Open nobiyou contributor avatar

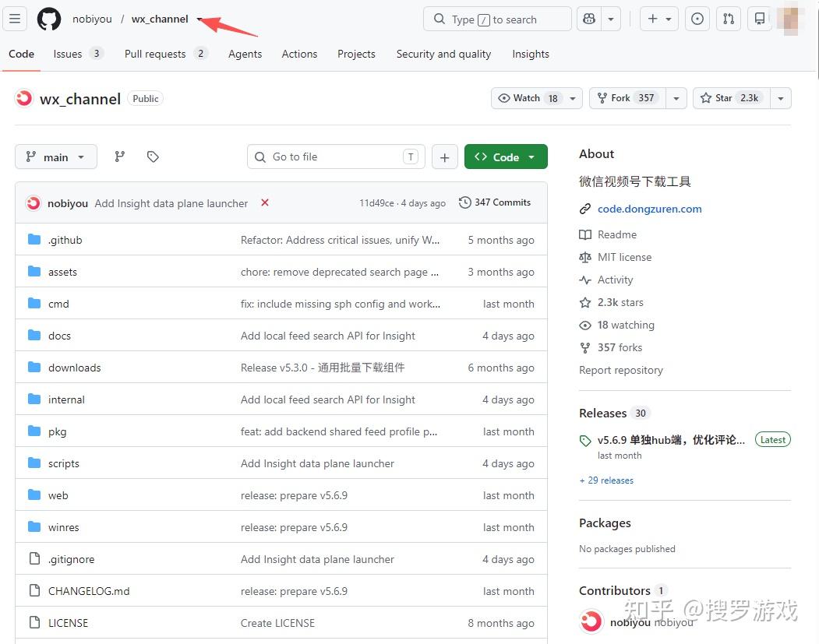click(591, 621)
